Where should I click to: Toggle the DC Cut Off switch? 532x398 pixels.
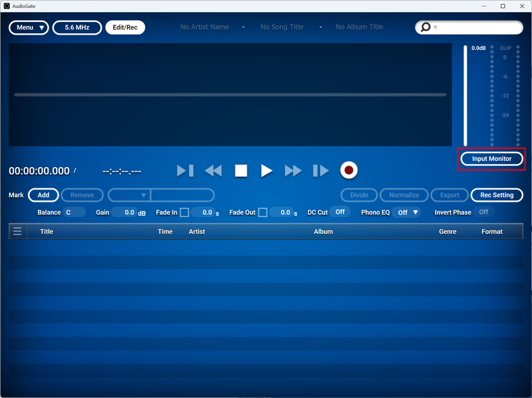(340, 212)
